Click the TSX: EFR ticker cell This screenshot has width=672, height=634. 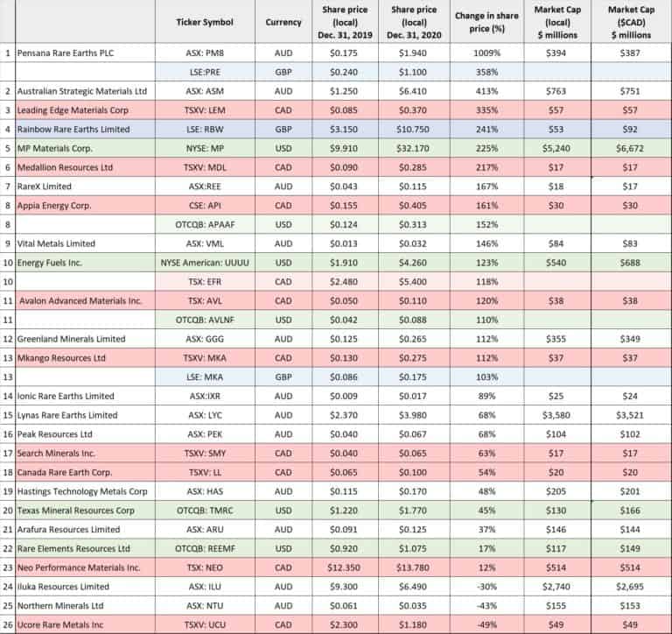tap(205, 282)
